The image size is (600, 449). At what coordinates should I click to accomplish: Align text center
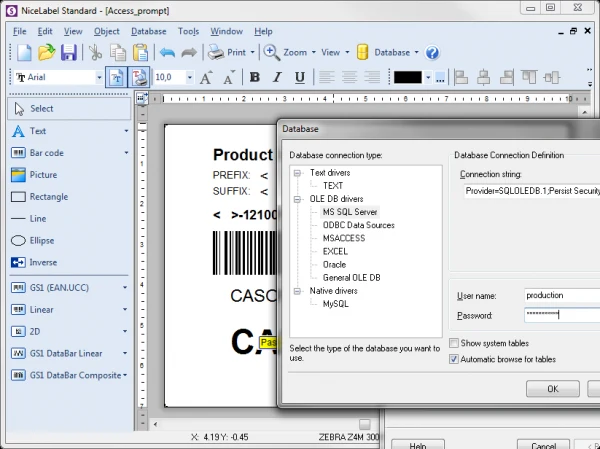[x=349, y=78]
